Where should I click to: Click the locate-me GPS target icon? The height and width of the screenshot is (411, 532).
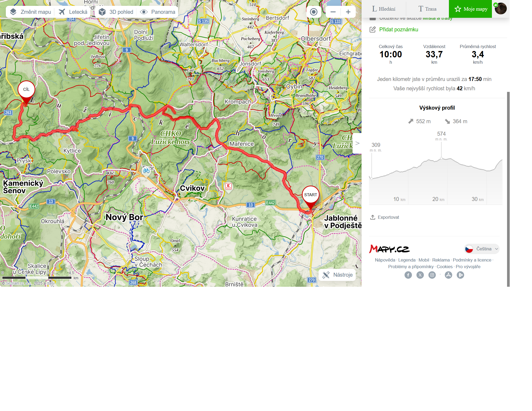[x=314, y=12]
